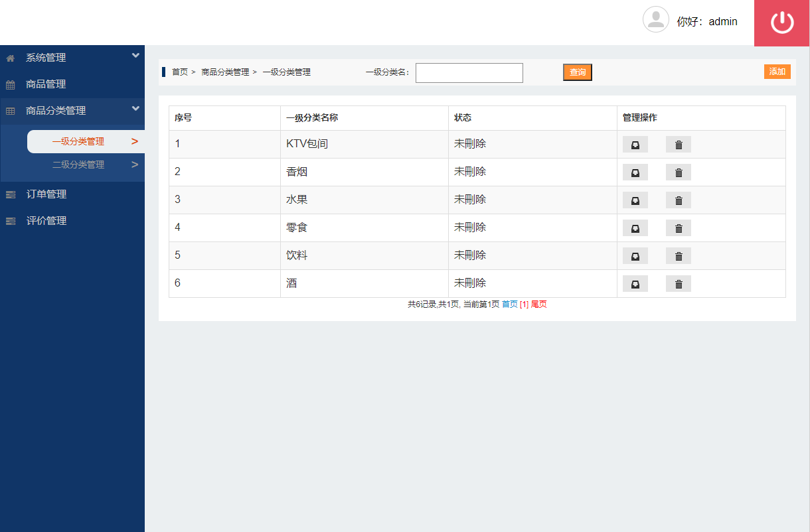This screenshot has width=810, height=532.
Task: Click the home icon beside 系统管理
Action: click(9, 57)
